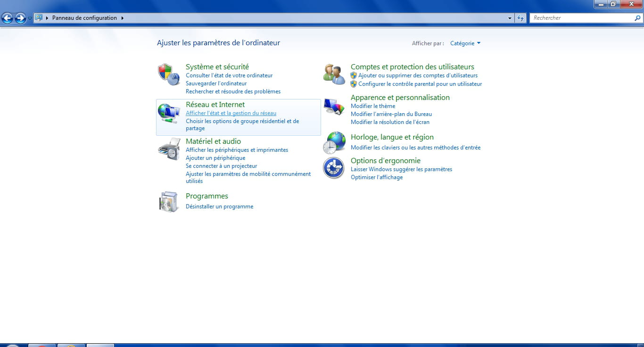Open Système et sécurité category
644x347 pixels.
coord(217,67)
